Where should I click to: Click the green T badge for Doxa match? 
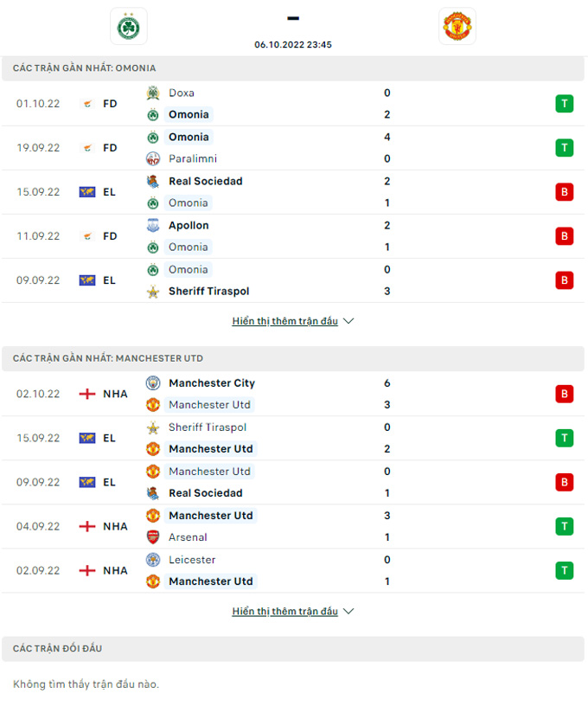pyautogui.click(x=564, y=104)
